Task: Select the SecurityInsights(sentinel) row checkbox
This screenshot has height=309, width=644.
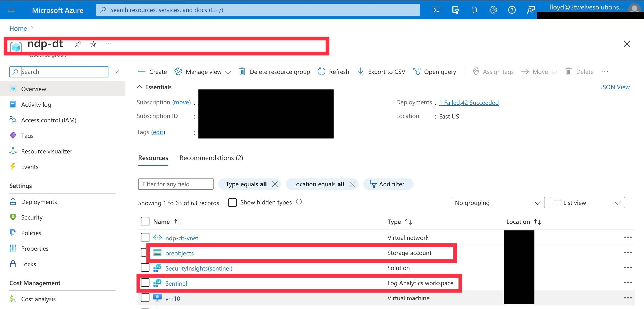Action: click(x=145, y=267)
